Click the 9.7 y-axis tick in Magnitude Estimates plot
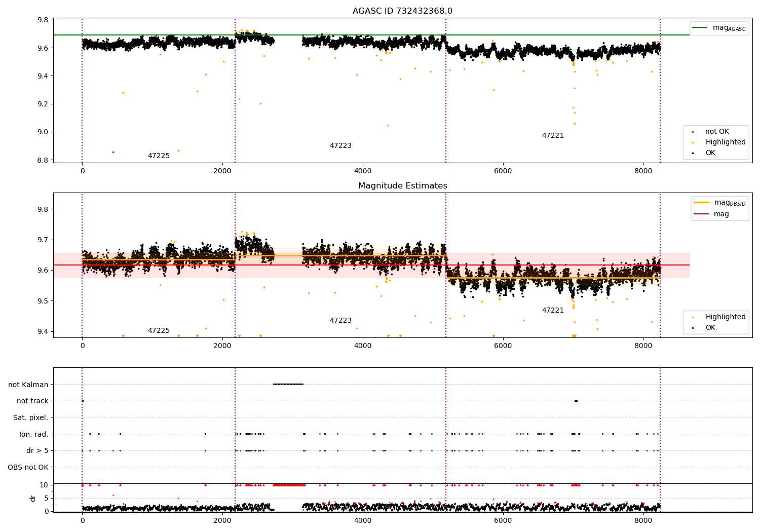 click(x=42, y=240)
